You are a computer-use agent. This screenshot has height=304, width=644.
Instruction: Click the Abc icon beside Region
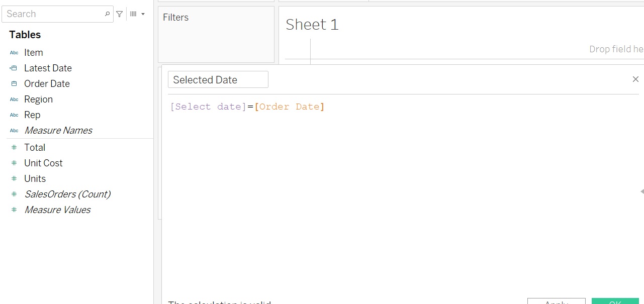click(14, 99)
